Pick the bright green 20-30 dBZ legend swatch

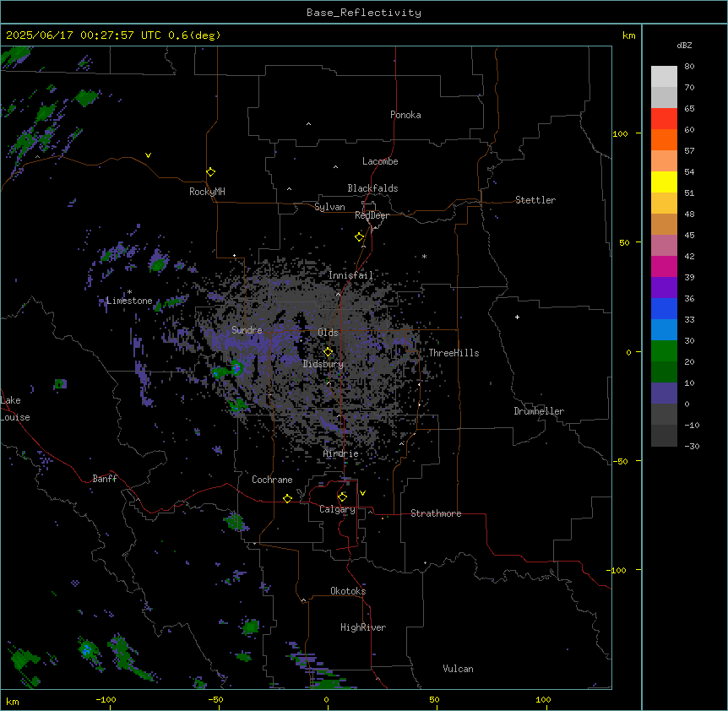664,351
